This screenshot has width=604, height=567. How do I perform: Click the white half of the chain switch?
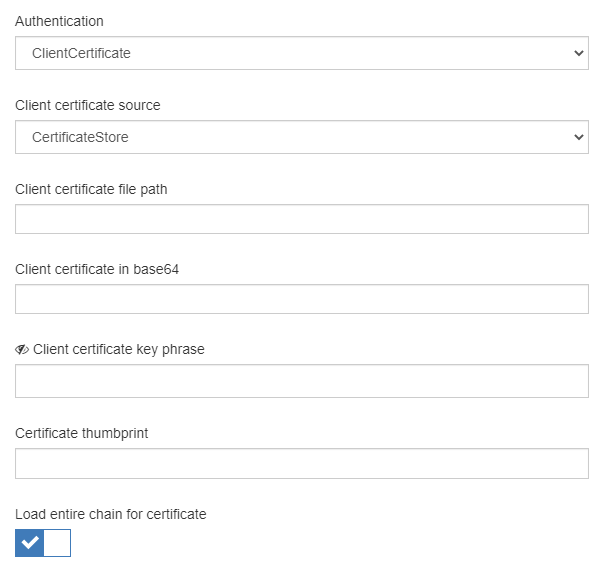point(58,543)
